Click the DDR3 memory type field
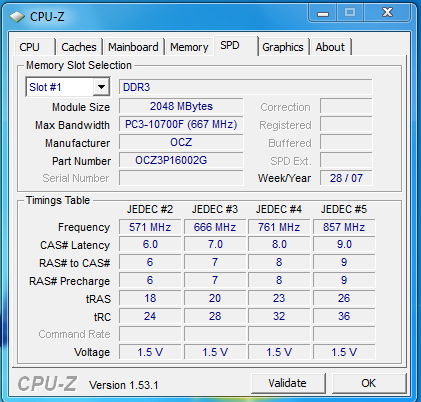The height and width of the screenshot is (402, 421). [x=245, y=87]
